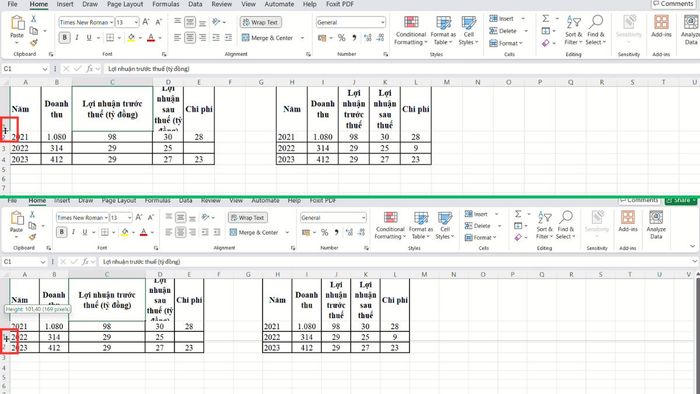Expand Font dialog launcher in top window

164,54
